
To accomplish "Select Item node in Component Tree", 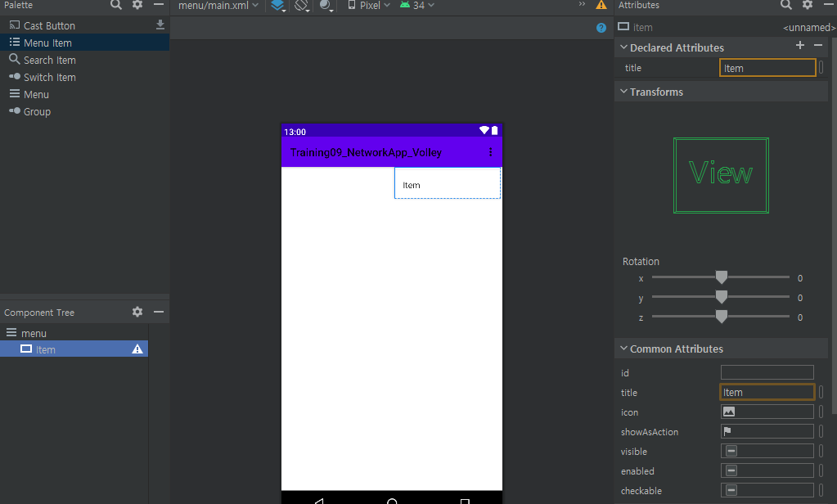I will coord(74,349).
